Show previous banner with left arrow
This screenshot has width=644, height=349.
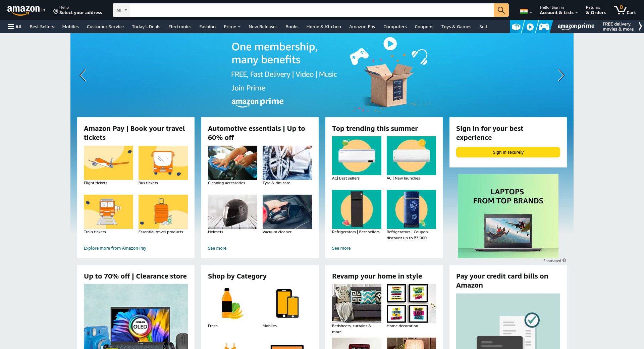[83, 75]
